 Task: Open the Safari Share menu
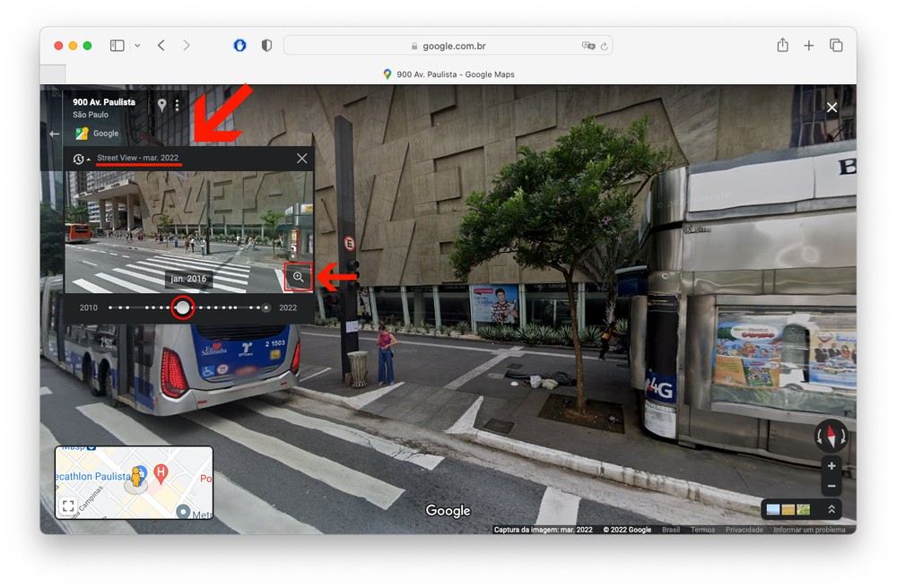pyautogui.click(x=782, y=46)
